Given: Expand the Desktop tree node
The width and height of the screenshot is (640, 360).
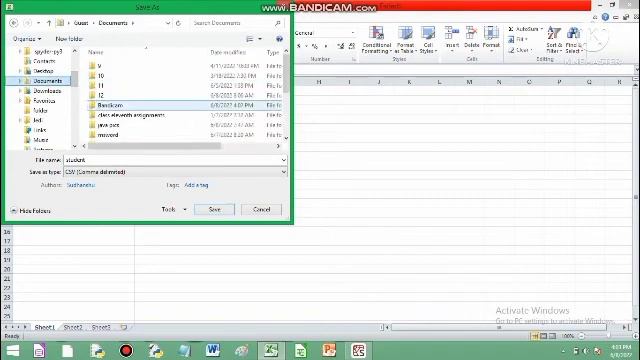Looking at the screenshot, I should [20, 71].
